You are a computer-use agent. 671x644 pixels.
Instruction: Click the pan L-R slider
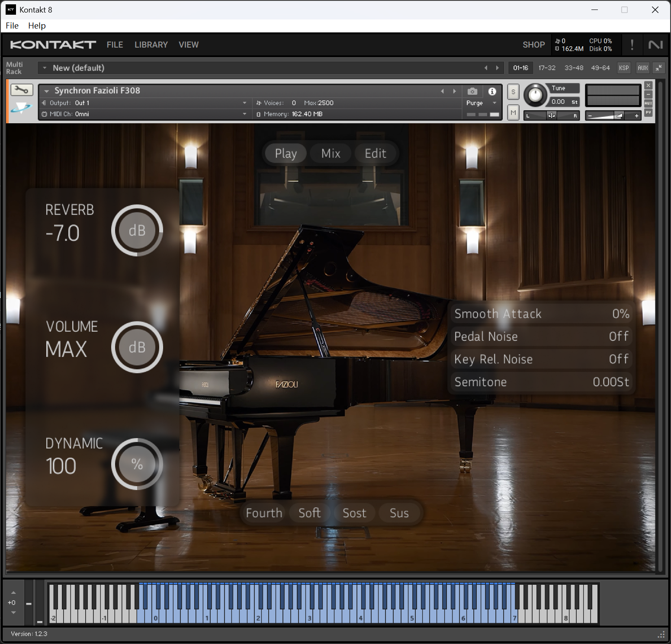pyautogui.click(x=552, y=115)
